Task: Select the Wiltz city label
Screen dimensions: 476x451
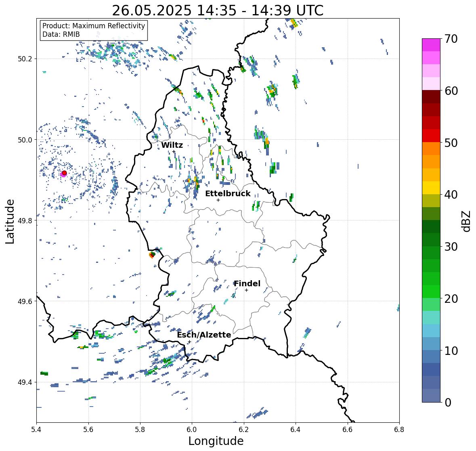Action: click(172, 145)
